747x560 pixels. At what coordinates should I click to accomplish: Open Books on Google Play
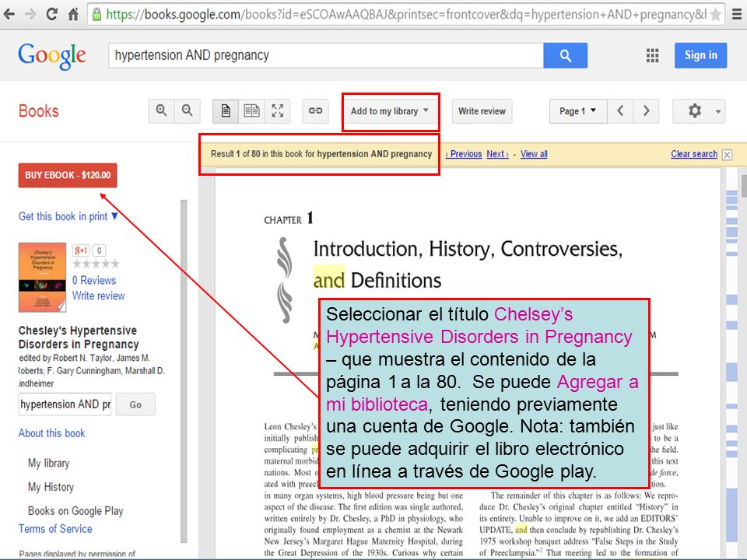(x=75, y=511)
